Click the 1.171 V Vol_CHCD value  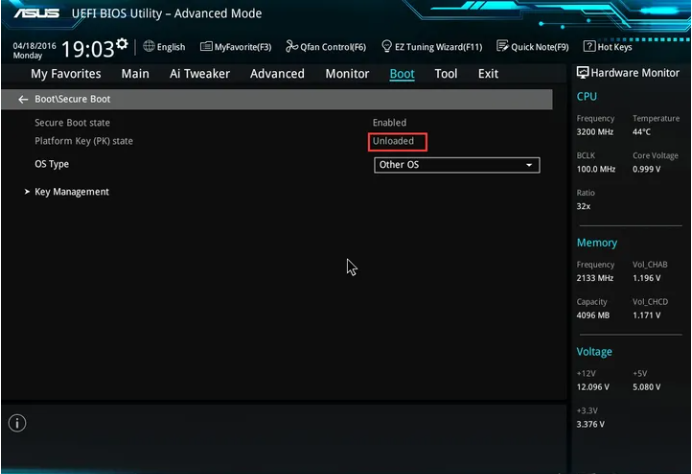pos(646,315)
